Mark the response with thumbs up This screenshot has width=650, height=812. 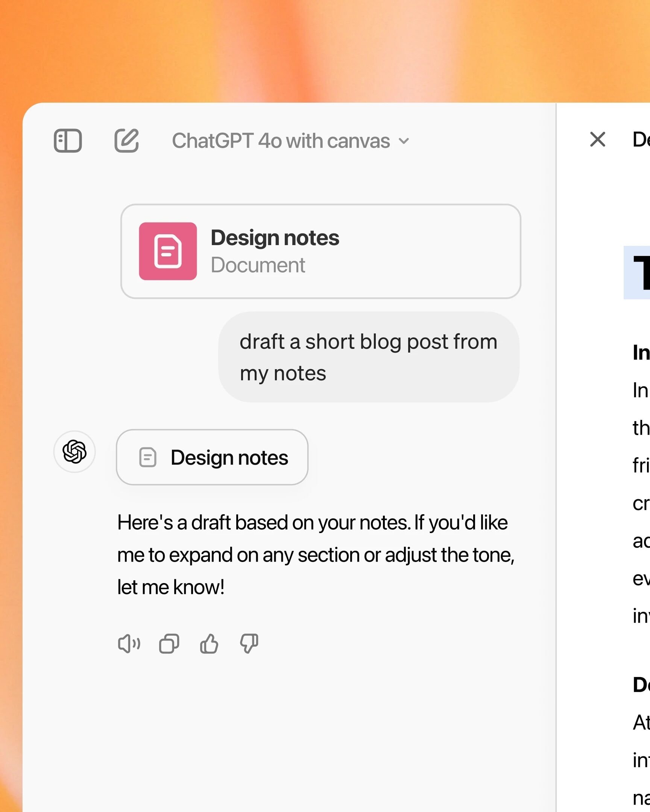(209, 643)
